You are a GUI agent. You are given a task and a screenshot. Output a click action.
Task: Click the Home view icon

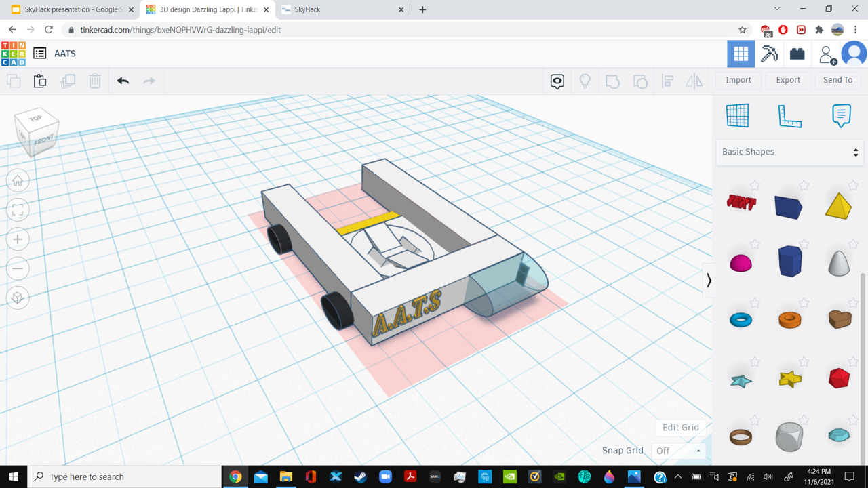tap(18, 181)
